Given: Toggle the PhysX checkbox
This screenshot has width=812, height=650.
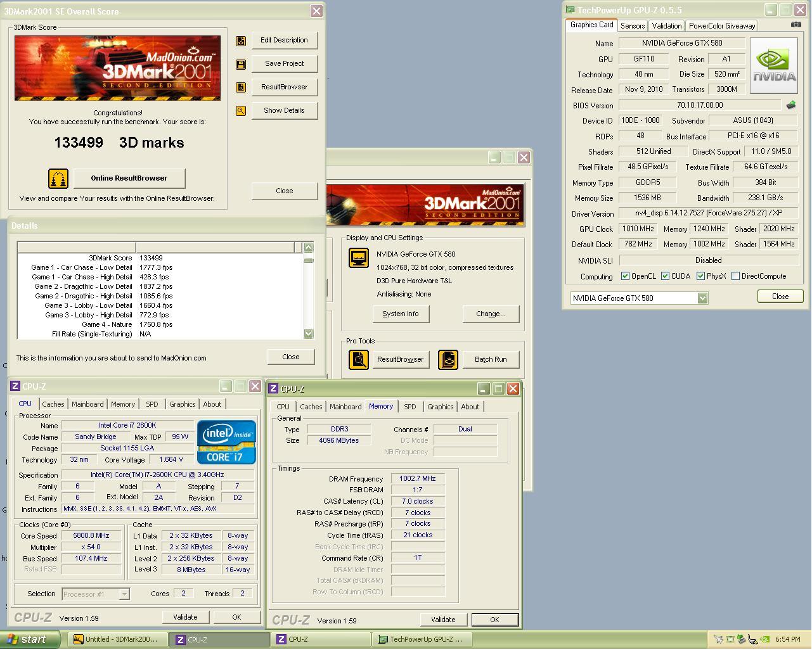Looking at the screenshot, I should pyautogui.click(x=700, y=276).
